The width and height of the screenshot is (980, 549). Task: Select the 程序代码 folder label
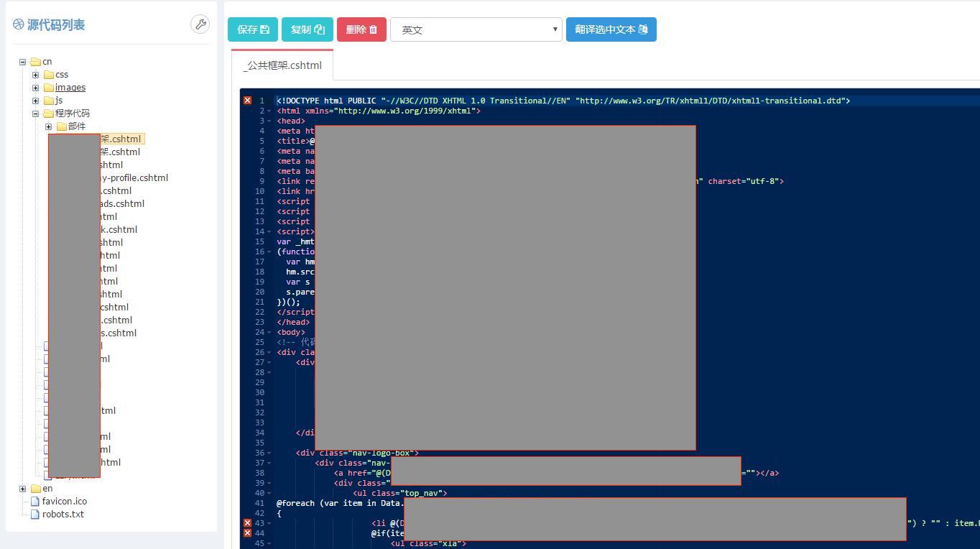coord(73,114)
